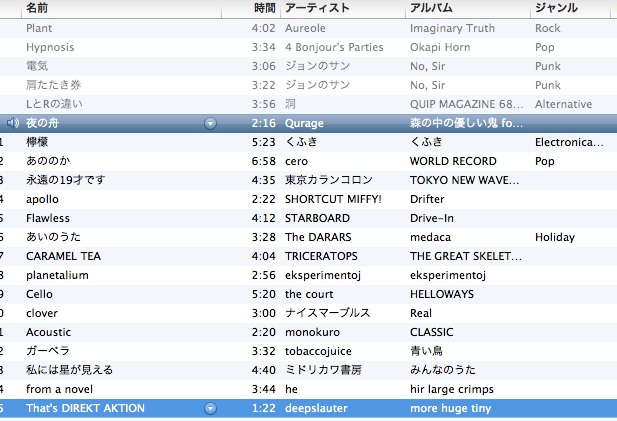Sort by the ジャンル column header
Screen dimensions: 617x421
(x=556, y=8)
